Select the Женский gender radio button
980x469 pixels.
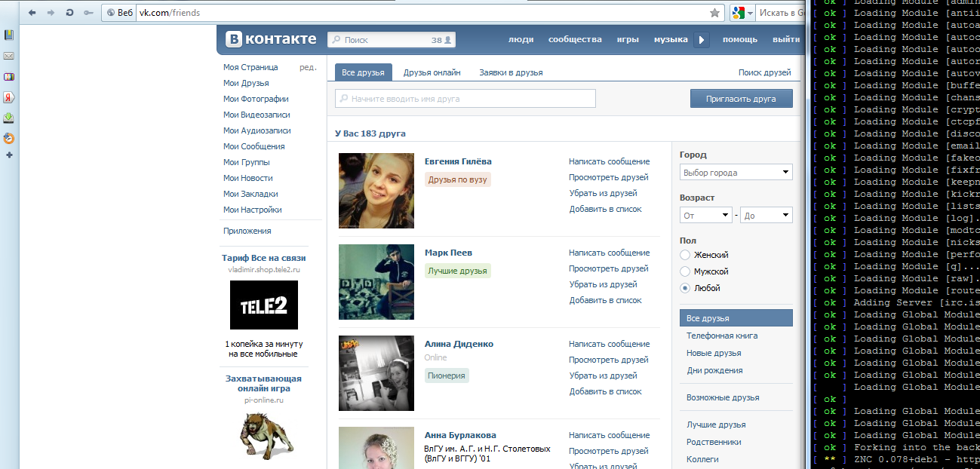[x=685, y=255]
